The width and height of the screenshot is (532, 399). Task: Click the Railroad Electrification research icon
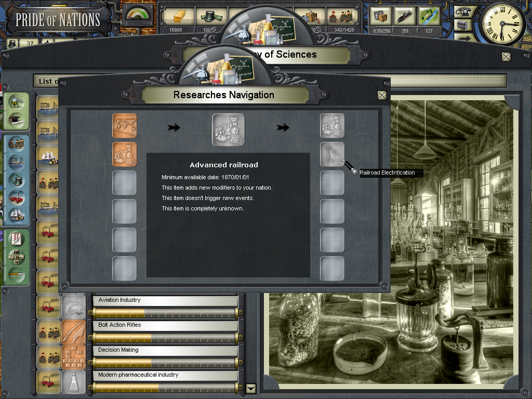point(332,154)
